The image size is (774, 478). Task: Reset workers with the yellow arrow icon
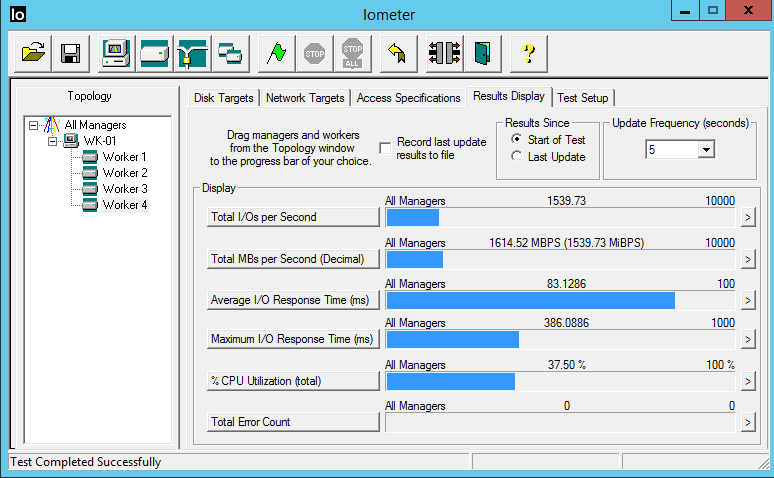point(398,53)
